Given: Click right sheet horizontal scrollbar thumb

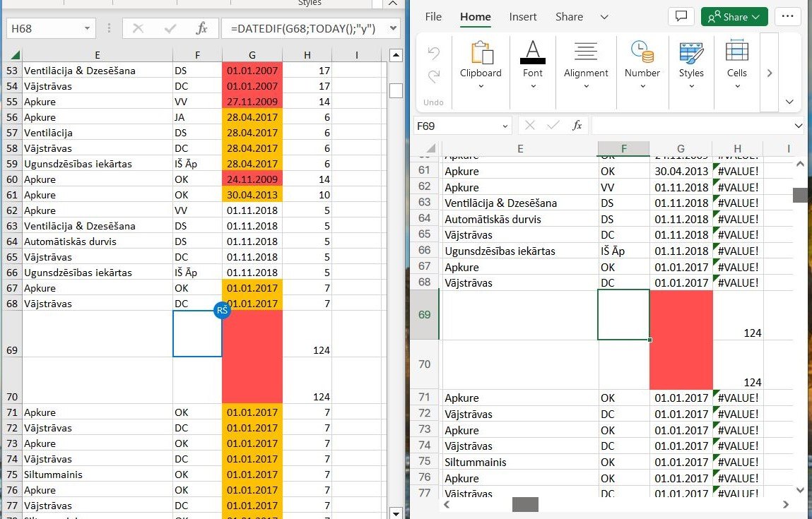Looking at the screenshot, I should pyautogui.click(x=525, y=504).
